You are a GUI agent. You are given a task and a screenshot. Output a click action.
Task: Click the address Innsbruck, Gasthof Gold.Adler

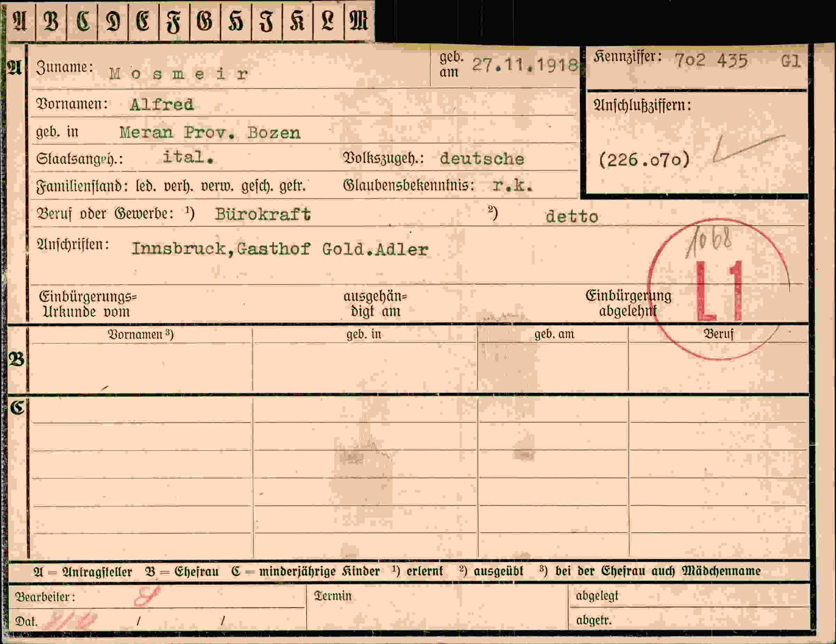pyautogui.click(x=280, y=249)
